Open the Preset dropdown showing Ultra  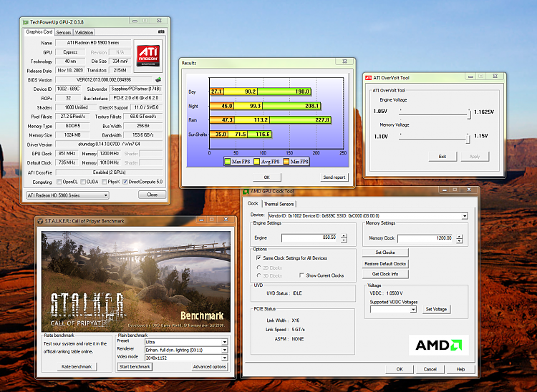click(225, 342)
